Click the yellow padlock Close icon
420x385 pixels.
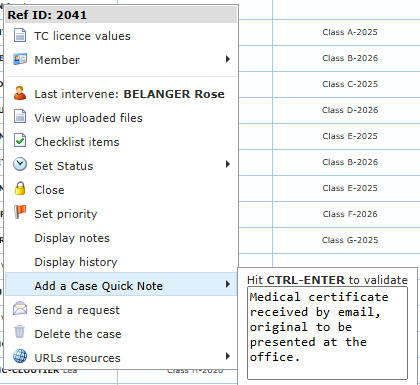pyautogui.click(x=20, y=189)
